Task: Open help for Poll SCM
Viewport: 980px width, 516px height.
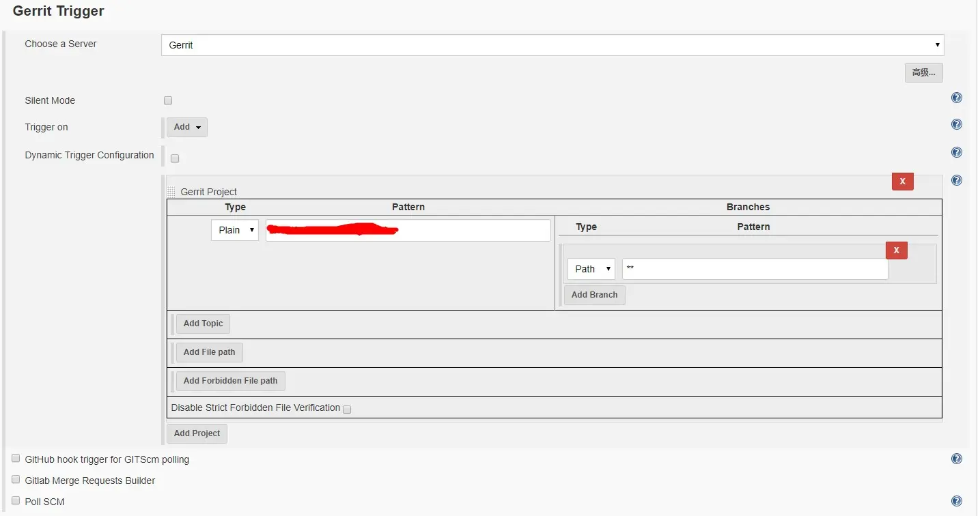Action: coord(957,501)
